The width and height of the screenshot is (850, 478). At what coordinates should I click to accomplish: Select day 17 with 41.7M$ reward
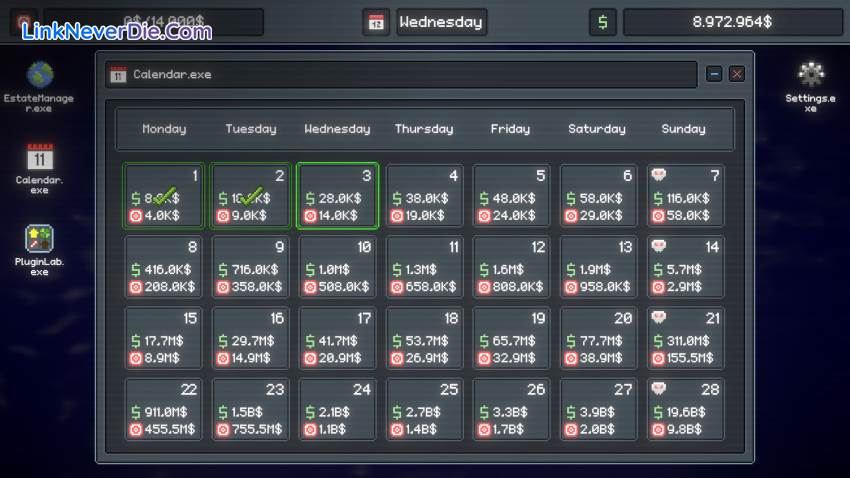(x=338, y=338)
